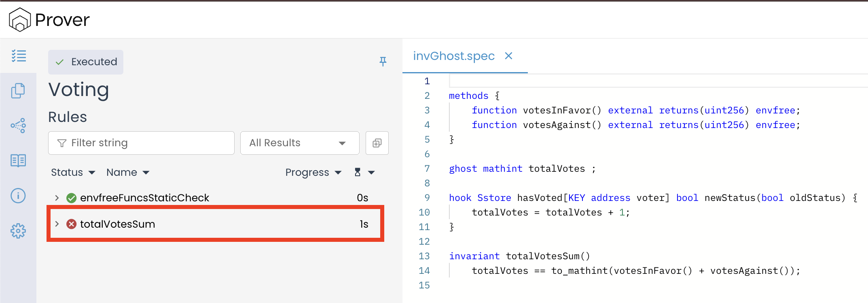Sort rules by Progress column
Image resolution: width=868 pixels, height=303 pixels.
(313, 173)
